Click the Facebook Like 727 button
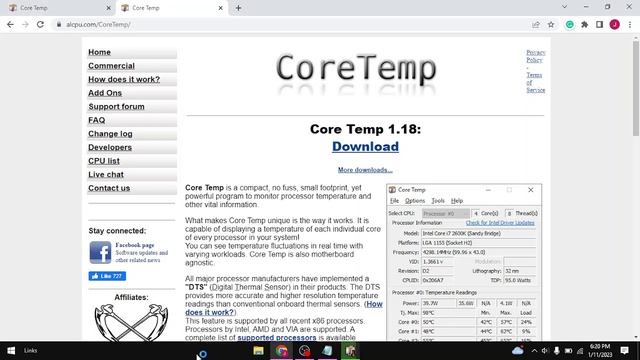 pyautogui.click(x=107, y=276)
